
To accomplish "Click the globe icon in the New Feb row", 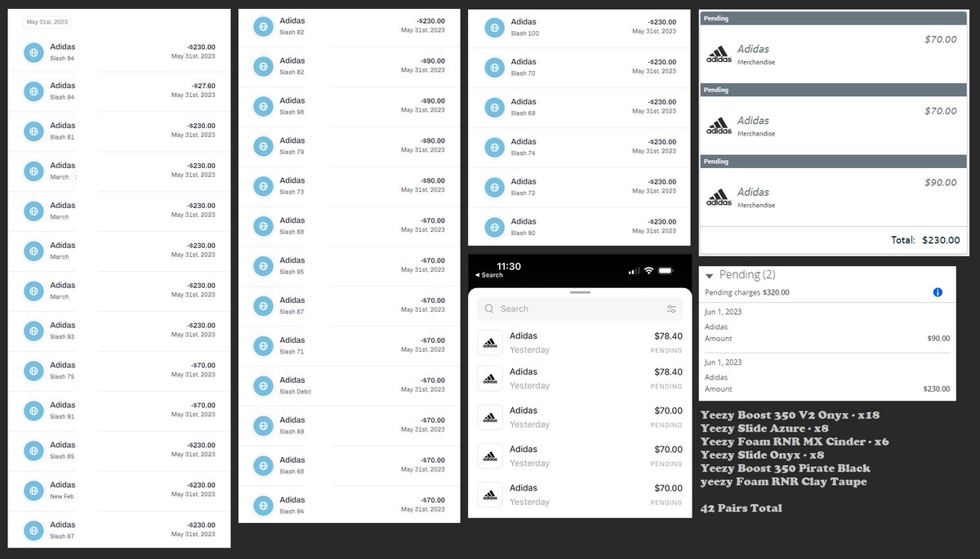I will 33,491.
